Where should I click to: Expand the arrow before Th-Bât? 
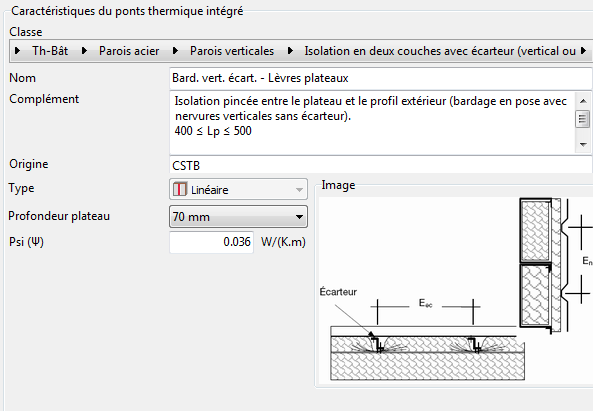[x=17, y=50]
